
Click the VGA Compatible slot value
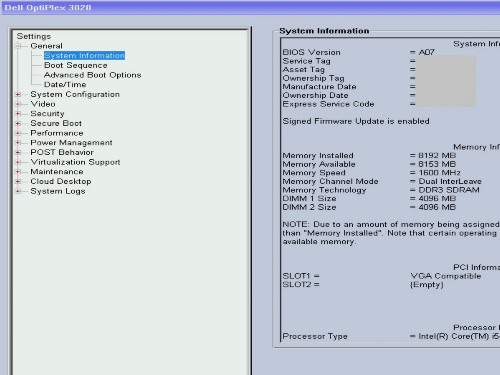pyautogui.click(x=446, y=276)
